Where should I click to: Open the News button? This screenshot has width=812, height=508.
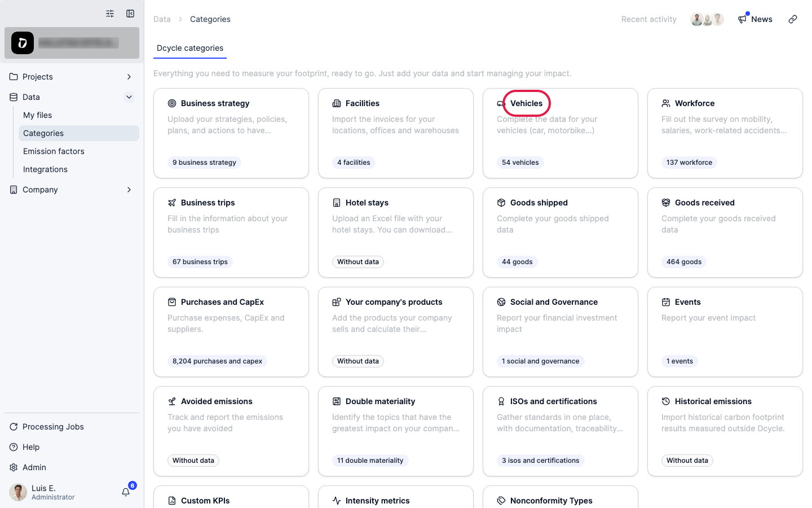coord(755,19)
